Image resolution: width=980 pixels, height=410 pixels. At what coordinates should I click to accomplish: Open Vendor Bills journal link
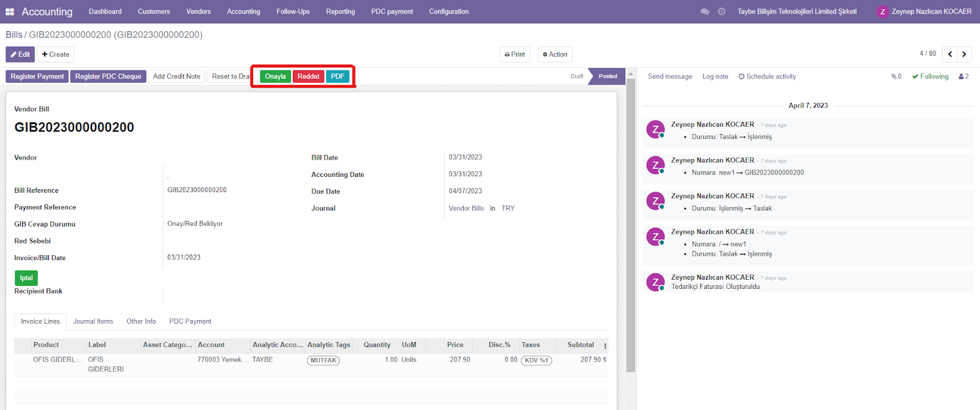tap(466, 208)
